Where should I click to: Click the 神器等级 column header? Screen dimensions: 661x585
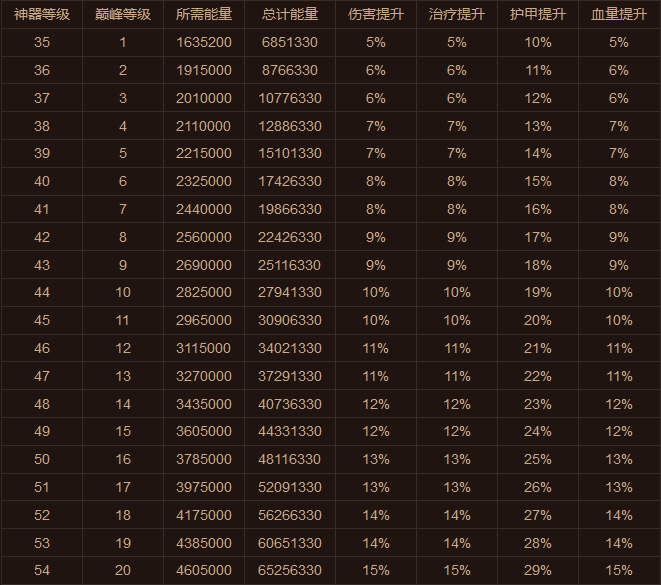(41, 15)
